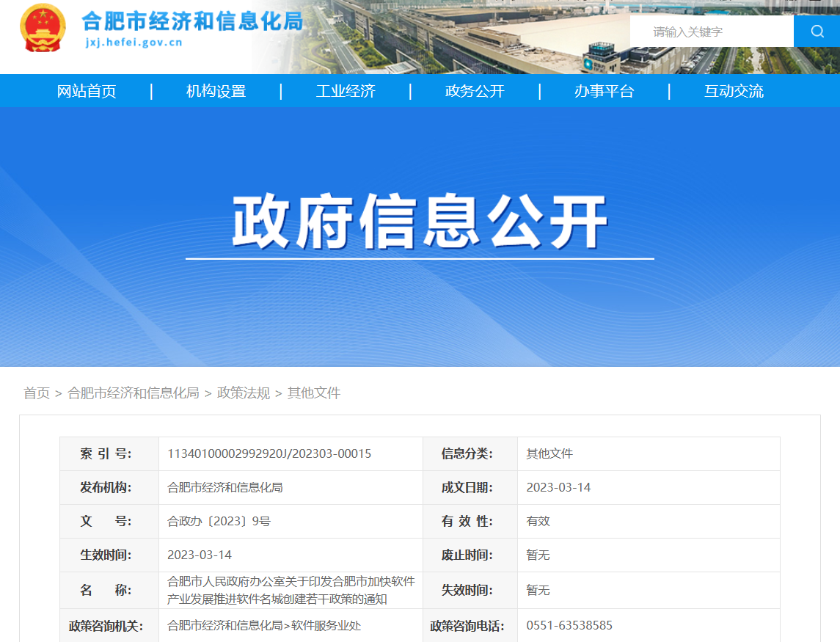Open 政策法规 breadcrumb link
840x642 pixels.
(244, 393)
